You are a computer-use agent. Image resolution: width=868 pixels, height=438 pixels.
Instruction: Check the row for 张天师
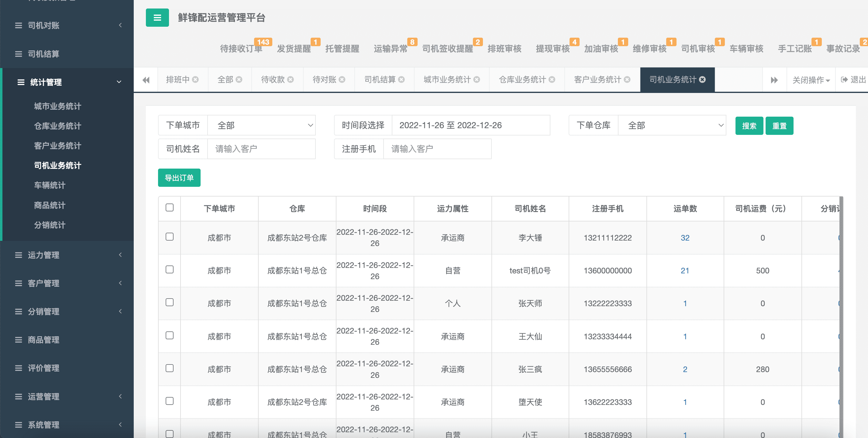170,302
